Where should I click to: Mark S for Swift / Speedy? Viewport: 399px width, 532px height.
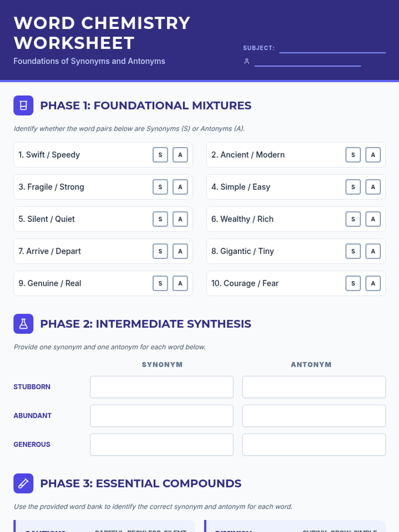click(x=160, y=155)
